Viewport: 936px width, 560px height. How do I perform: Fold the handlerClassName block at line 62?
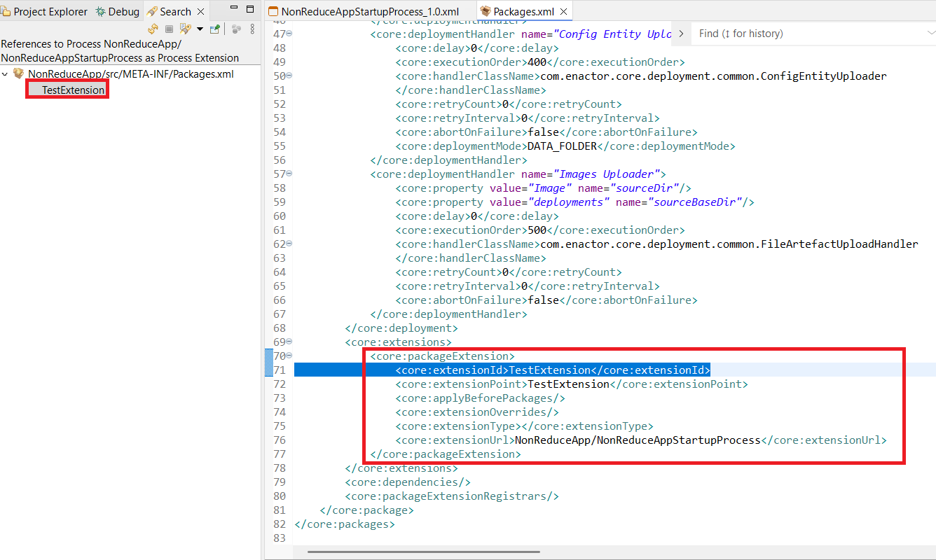290,244
